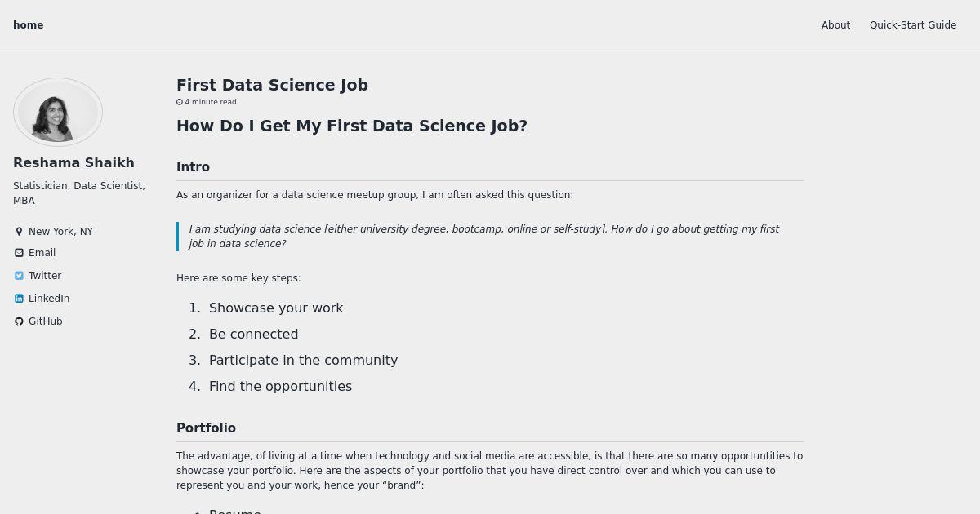Open the home link in header
Viewport: 980px width, 514px height.
[29, 25]
